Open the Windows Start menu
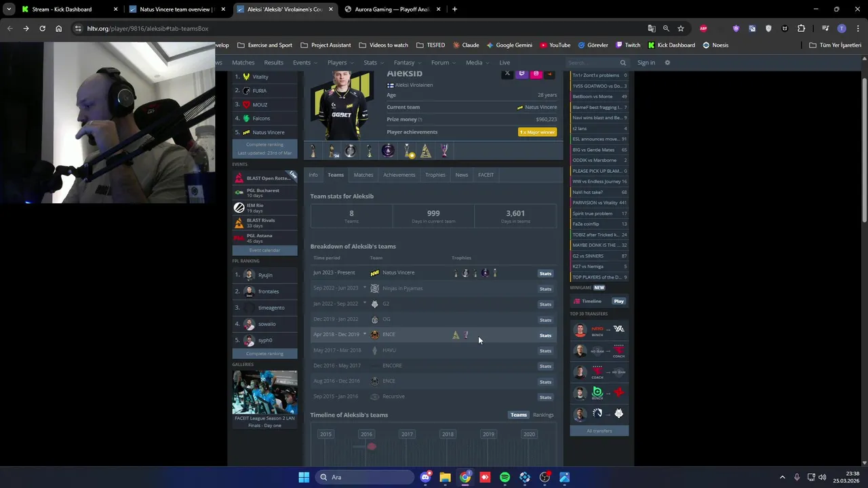Viewport: 868px width, 488px height. (304, 477)
